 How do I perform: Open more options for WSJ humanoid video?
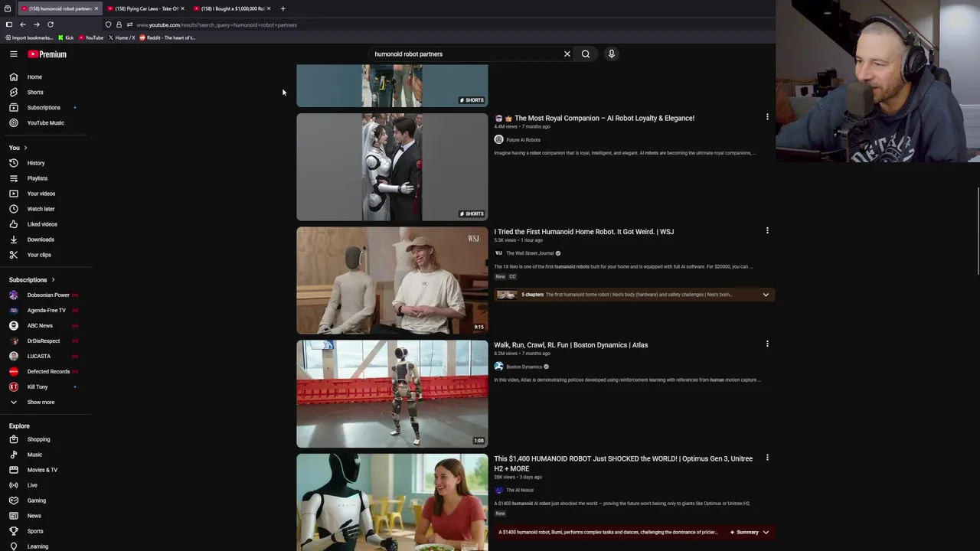(x=767, y=230)
